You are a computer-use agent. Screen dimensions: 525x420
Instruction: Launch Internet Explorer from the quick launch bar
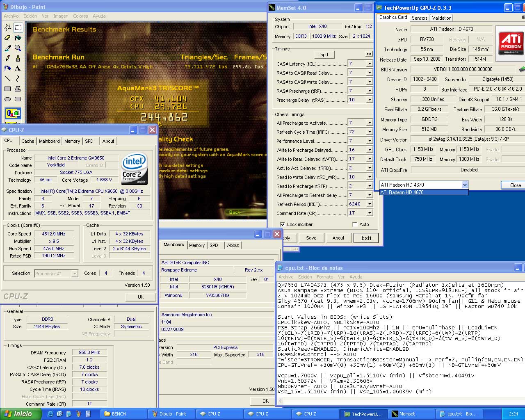click(50, 414)
